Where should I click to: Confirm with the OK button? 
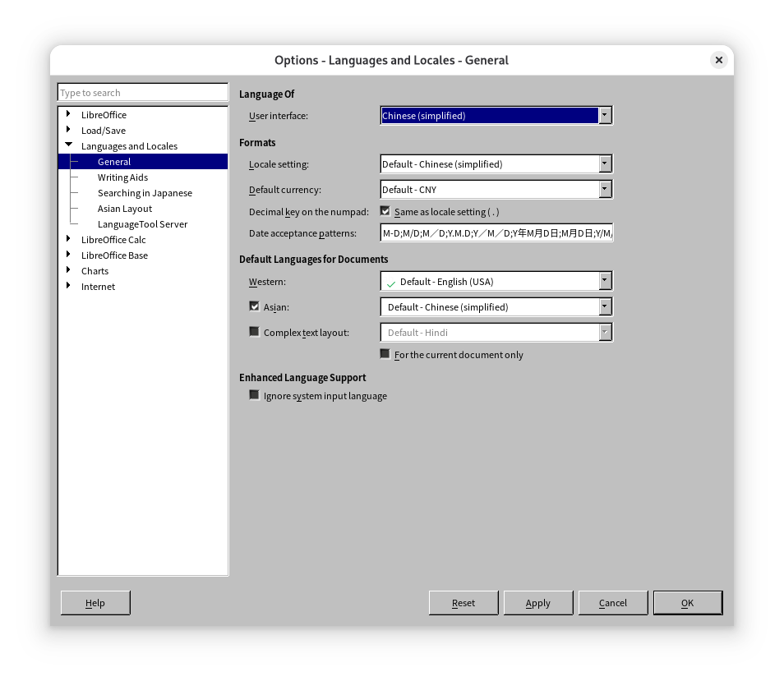point(688,603)
